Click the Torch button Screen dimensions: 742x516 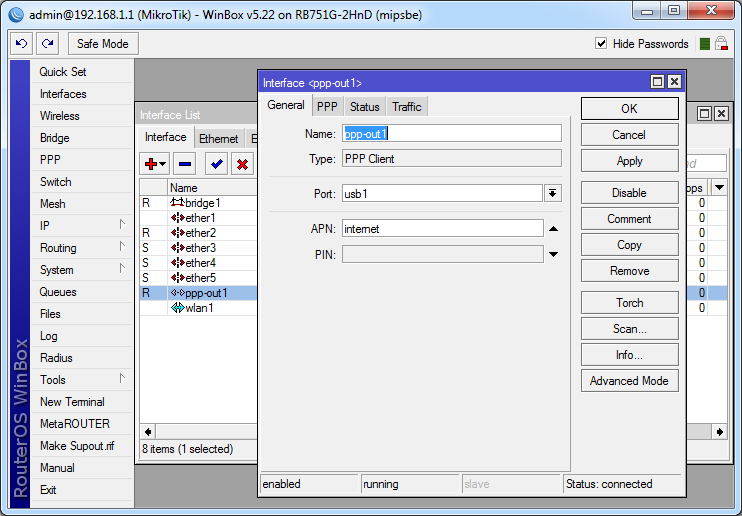[629, 302]
